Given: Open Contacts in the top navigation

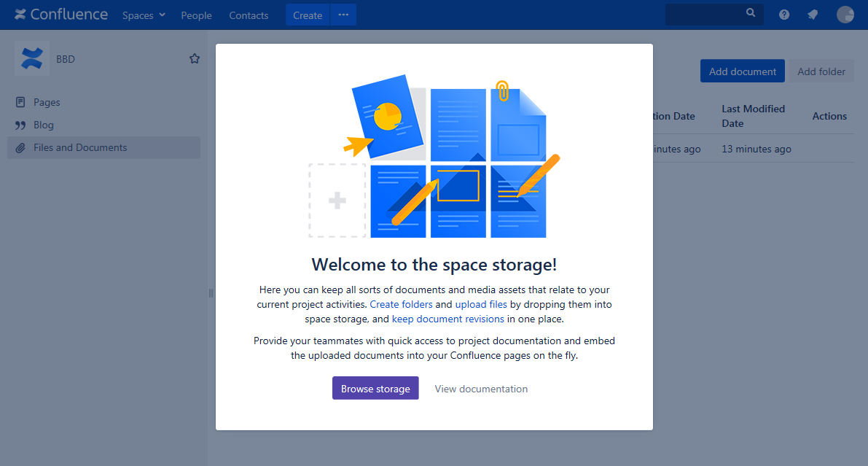Looking at the screenshot, I should pyautogui.click(x=249, y=15).
